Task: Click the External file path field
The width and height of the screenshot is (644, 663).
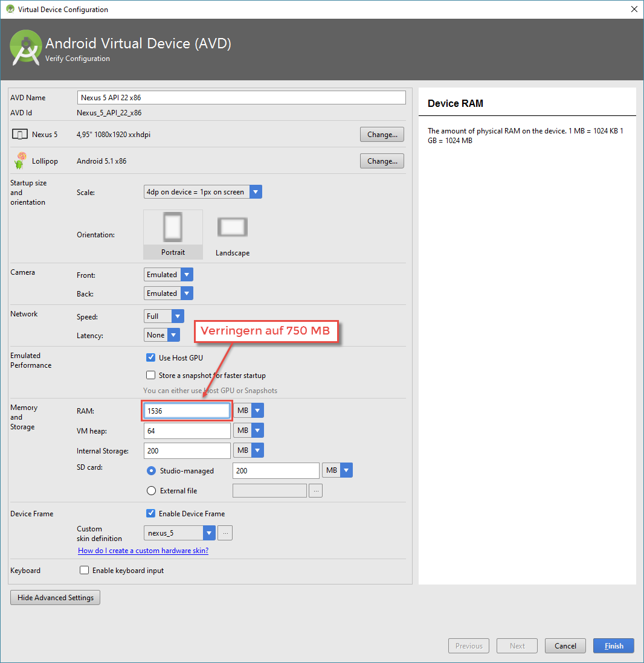Action: 269,490
